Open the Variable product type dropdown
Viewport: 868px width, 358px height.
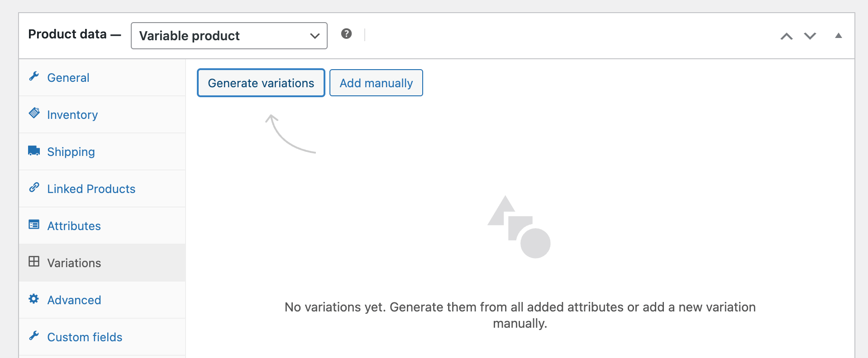[x=229, y=36]
